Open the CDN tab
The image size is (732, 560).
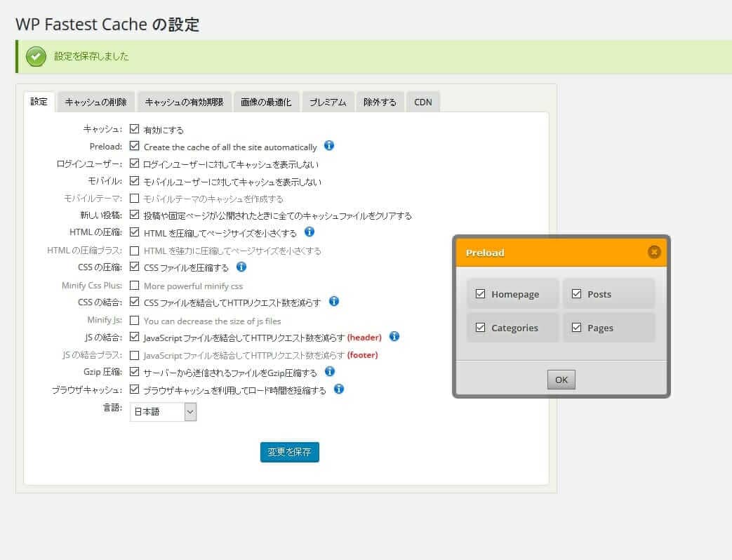(423, 102)
